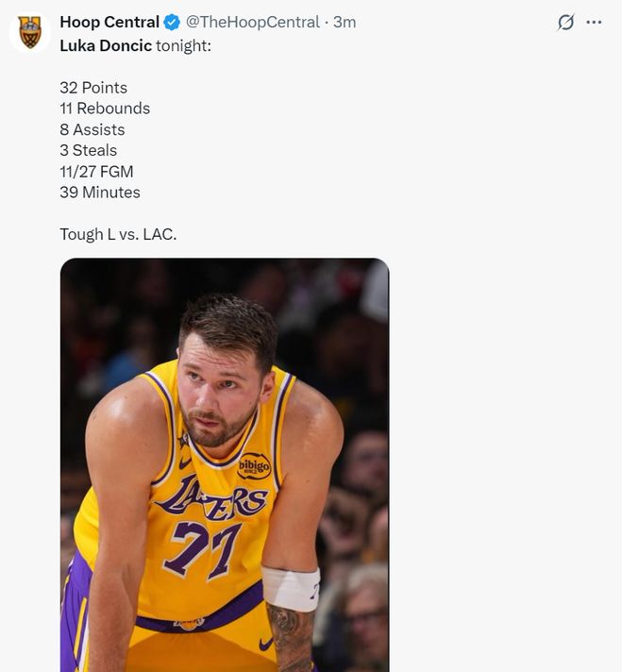
Task: Click the "11/27 FGM" stat line
Action: [x=96, y=171]
